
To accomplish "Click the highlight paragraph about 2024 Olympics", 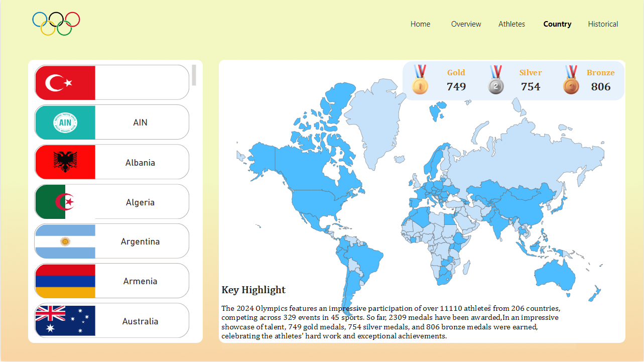I will click(391, 322).
